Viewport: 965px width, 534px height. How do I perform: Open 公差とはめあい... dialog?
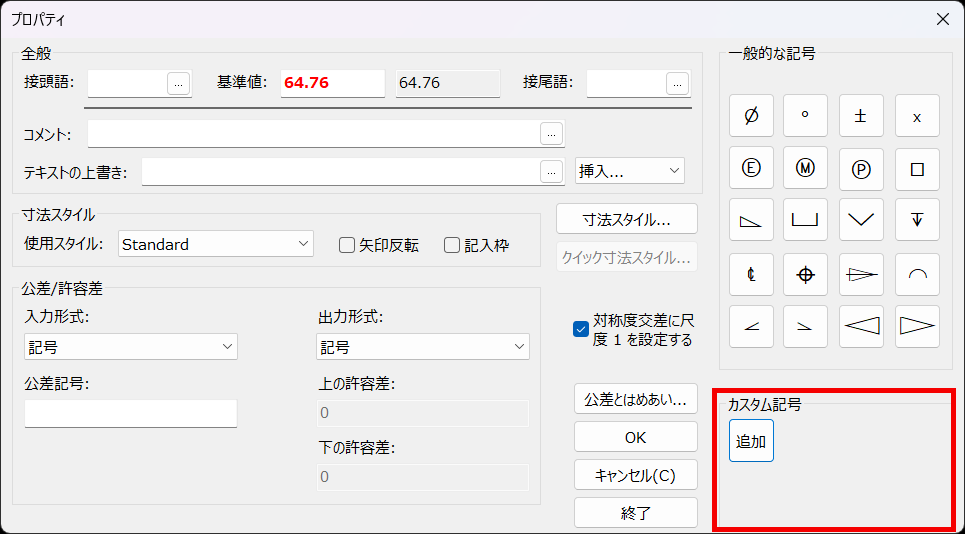(x=636, y=399)
